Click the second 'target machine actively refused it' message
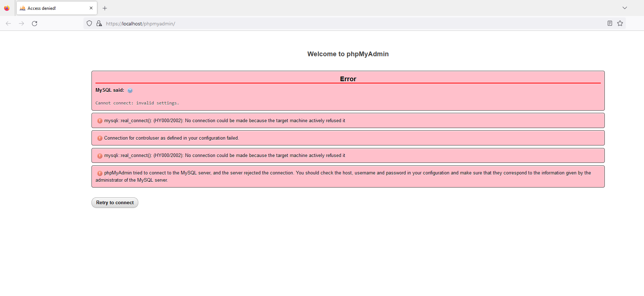The height and width of the screenshot is (296, 644). coord(224,155)
